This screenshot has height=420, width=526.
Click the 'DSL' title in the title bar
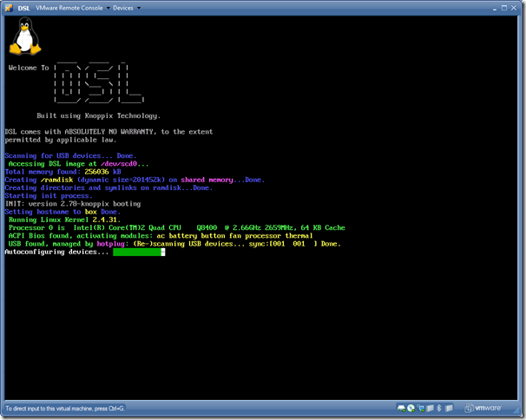(23, 8)
